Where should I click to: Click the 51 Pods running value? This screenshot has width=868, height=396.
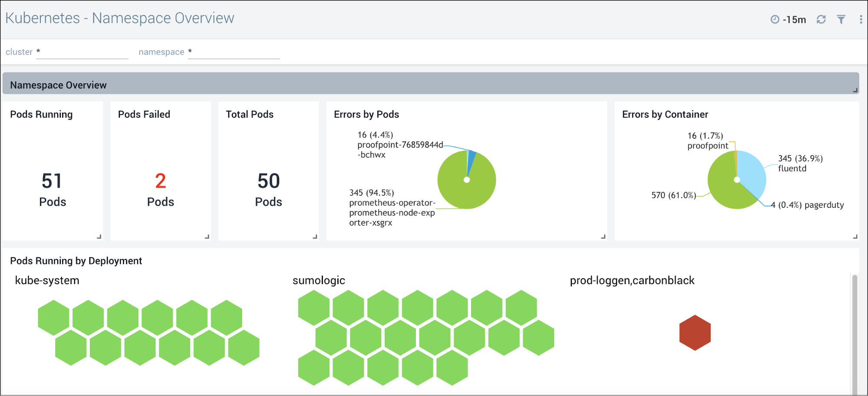point(52,181)
